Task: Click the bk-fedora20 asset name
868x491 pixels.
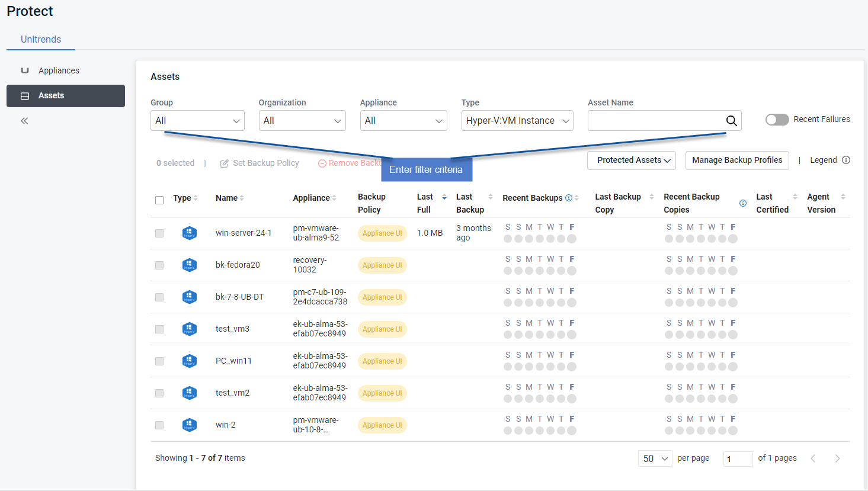Action: coord(238,265)
